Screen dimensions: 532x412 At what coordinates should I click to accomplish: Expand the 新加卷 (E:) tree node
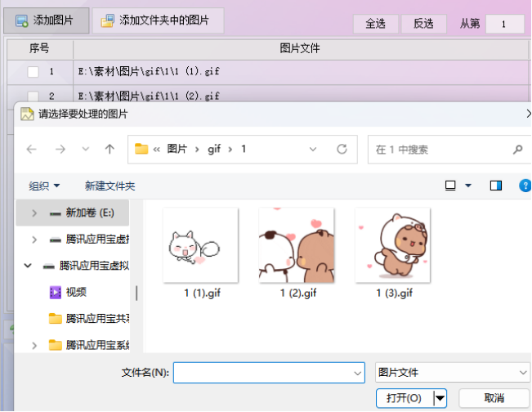34,213
